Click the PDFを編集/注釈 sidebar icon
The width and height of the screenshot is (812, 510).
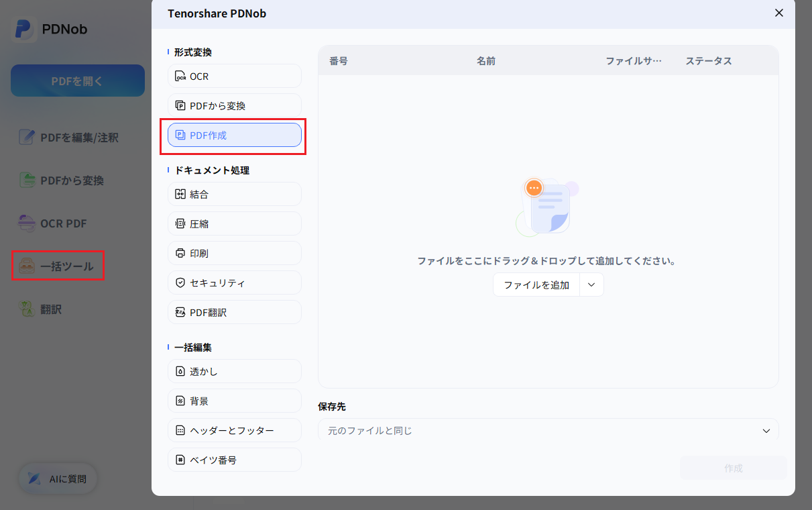click(27, 138)
